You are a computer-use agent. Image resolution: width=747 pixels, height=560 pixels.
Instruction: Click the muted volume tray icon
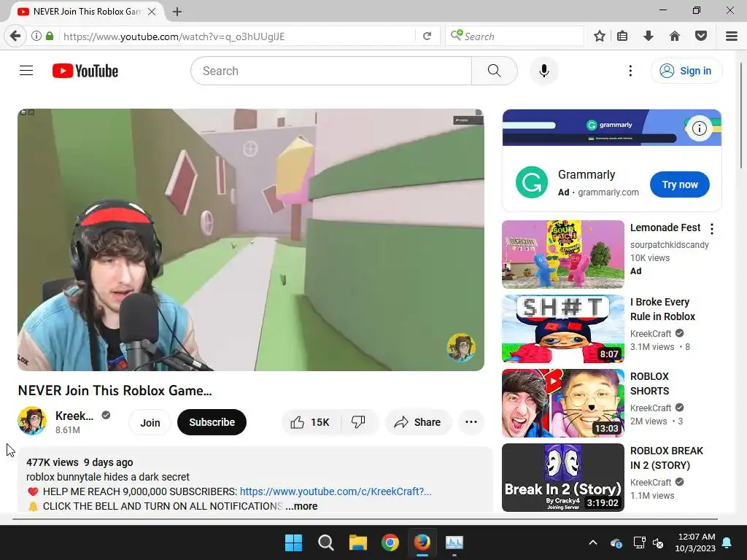[658, 542]
